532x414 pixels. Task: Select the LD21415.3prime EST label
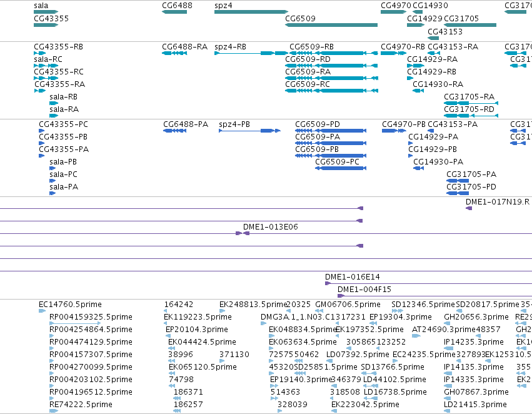475,405
